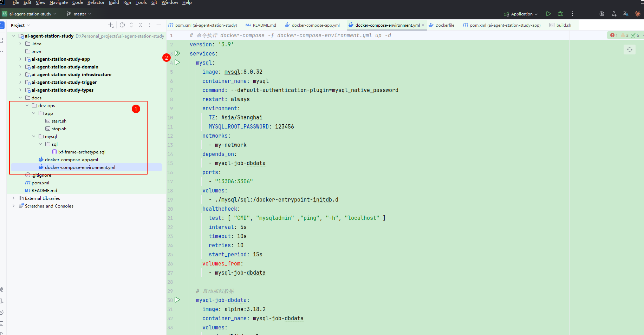644x335 pixels.
Task: Click the Debug bug icon
Action: coord(560,14)
